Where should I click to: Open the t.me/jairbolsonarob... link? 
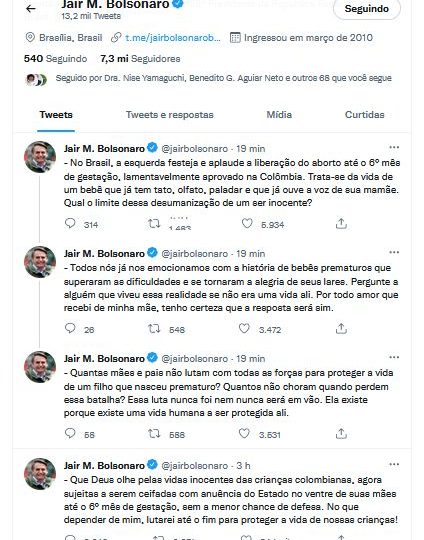coord(173,38)
